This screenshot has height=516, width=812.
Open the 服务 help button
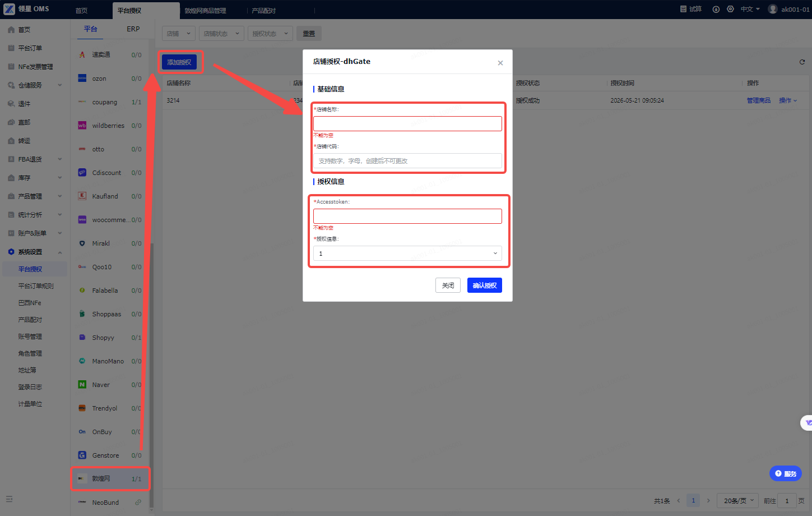tap(786, 474)
